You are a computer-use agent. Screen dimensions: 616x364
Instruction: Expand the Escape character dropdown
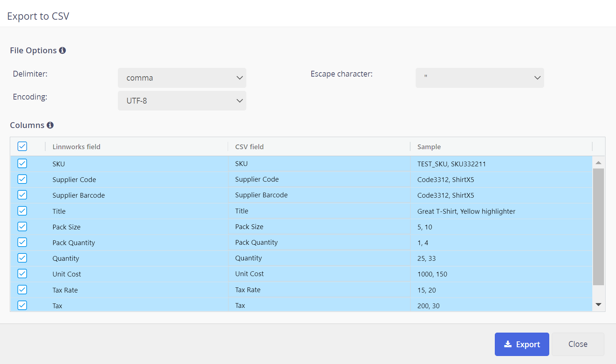(x=480, y=78)
